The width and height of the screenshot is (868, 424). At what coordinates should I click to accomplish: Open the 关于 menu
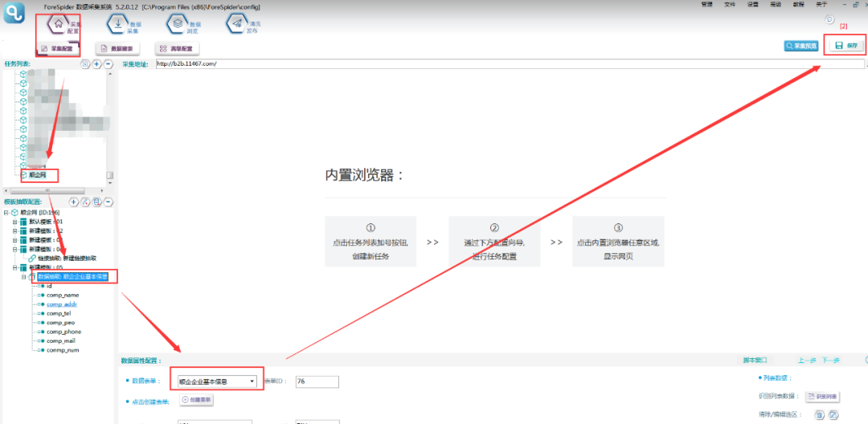click(821, 5)
